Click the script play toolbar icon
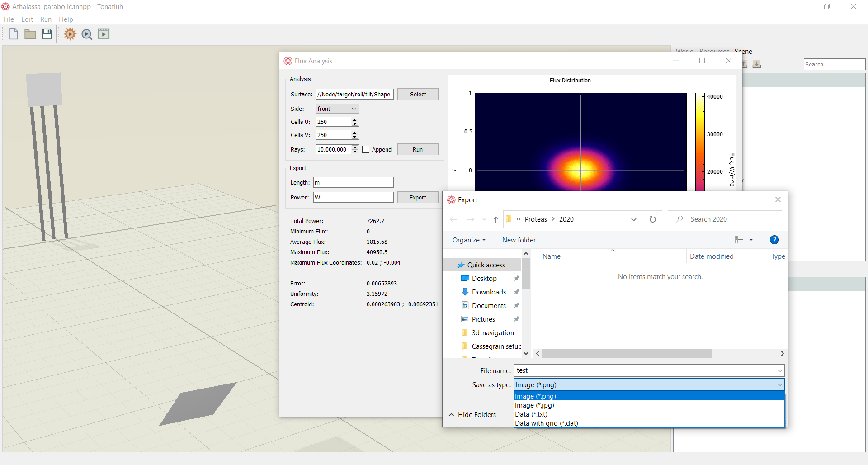 (104, 34)
